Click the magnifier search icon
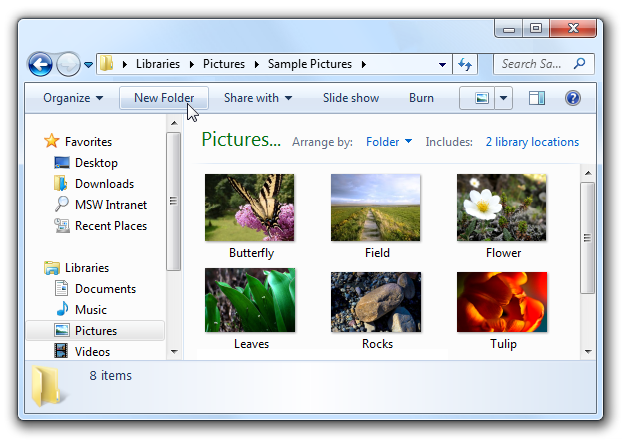Screen dimensions: 625x440 pyautogui.click(x=580, y=63)
